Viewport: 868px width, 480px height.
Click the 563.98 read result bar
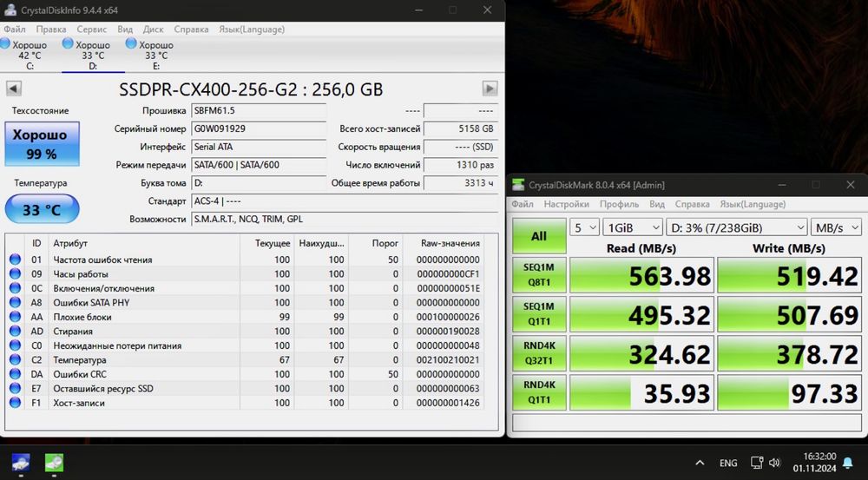641,275
